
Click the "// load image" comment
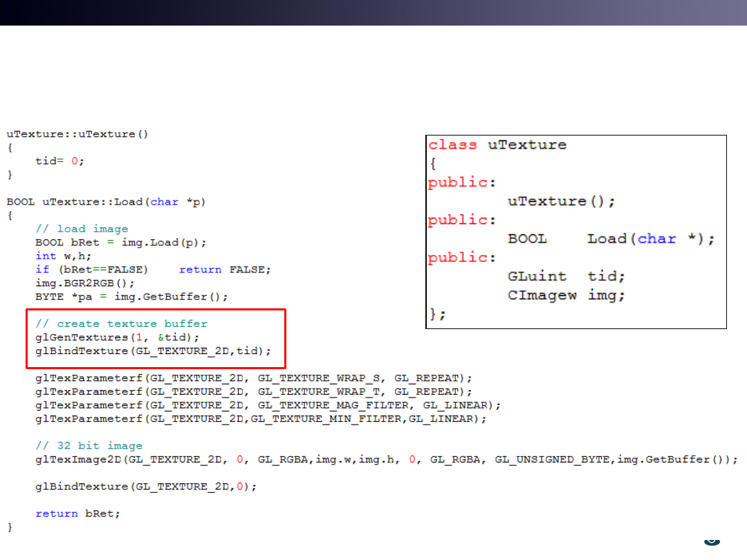[82, 229]
